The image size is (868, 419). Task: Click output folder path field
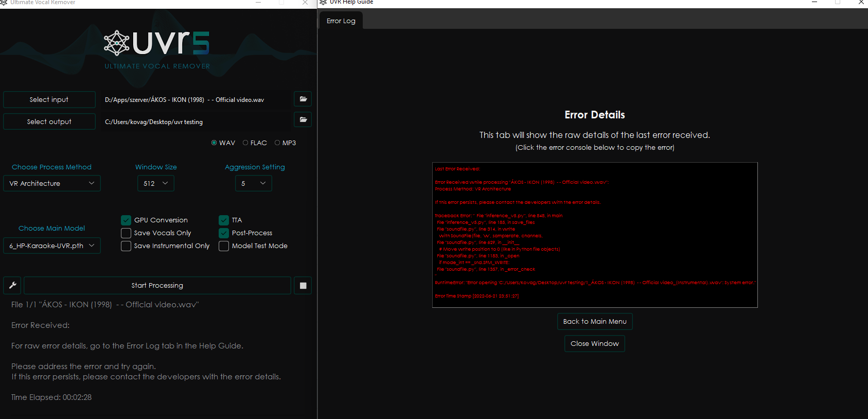[196, 122]
